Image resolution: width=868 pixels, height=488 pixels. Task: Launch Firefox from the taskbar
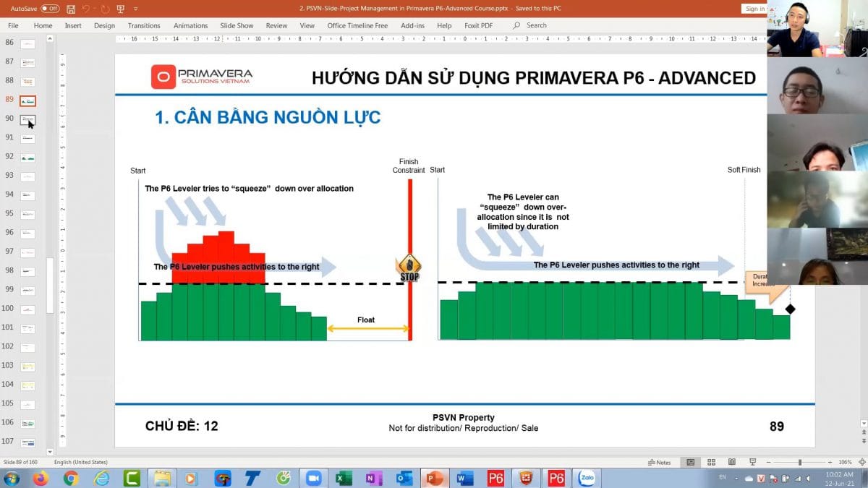tap(41, 478)
